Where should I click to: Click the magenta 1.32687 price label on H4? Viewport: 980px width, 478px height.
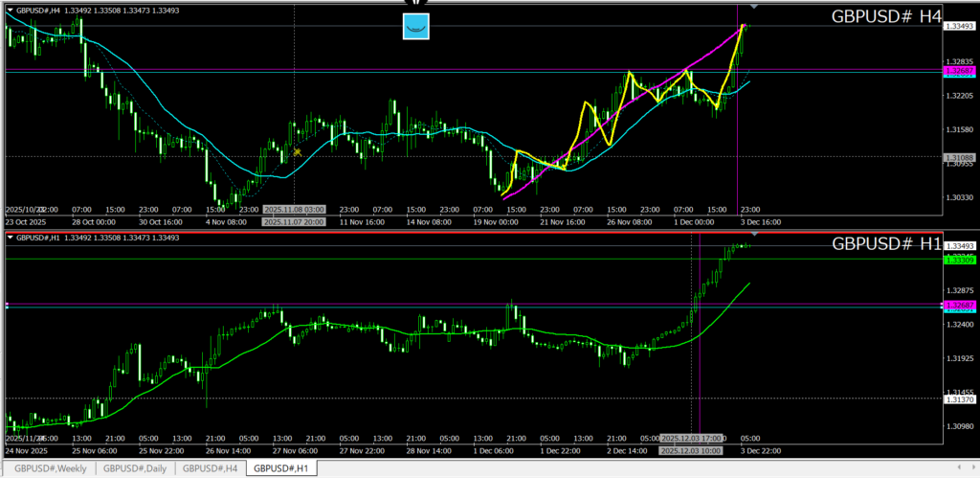[x=959, y=71]
